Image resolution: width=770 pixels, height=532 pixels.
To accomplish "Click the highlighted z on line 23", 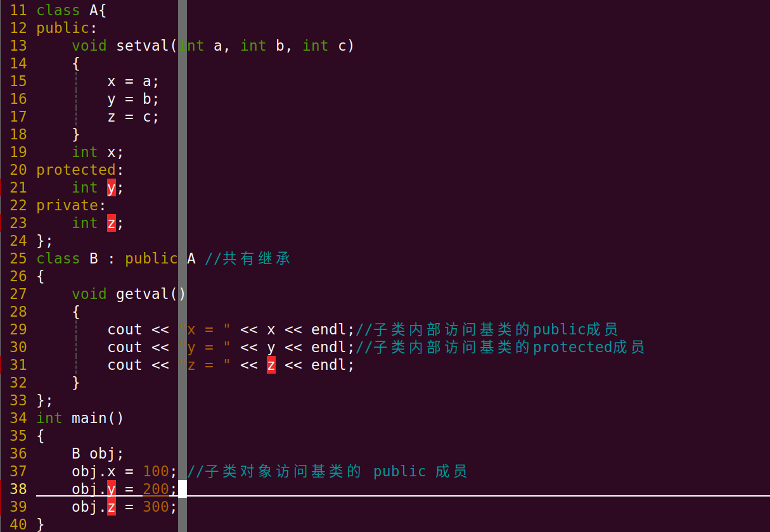I will (x=110, y=222).
